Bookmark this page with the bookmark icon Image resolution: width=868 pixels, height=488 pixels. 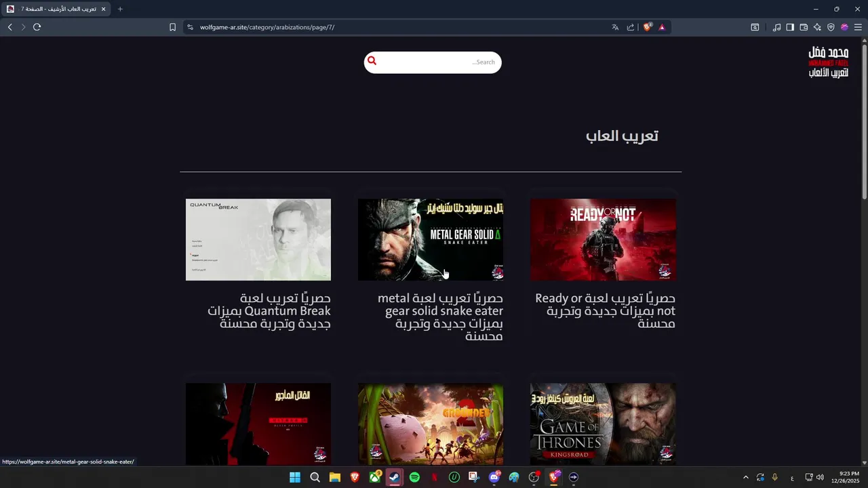click(172, 27)
